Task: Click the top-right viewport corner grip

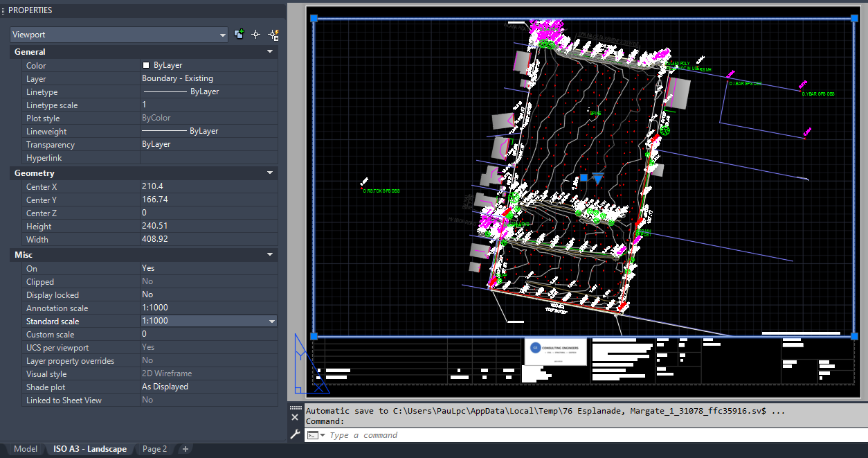Action: coord(853,19)
